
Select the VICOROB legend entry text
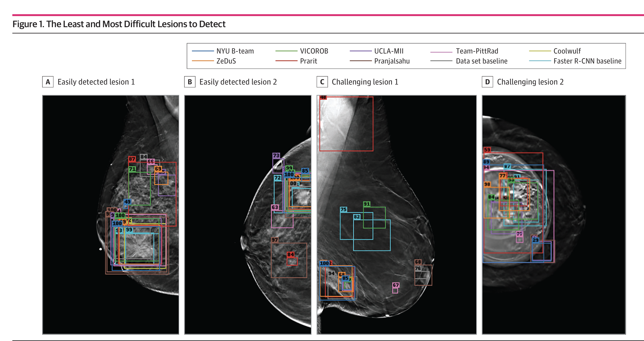pyautogui.click(x=314, y=51)
